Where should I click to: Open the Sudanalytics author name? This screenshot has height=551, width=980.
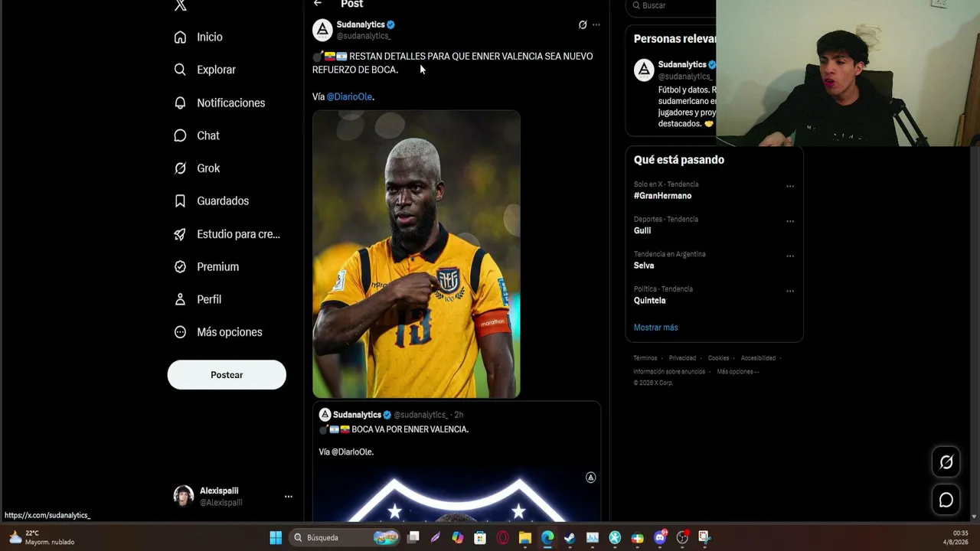[x=361, y=24]
